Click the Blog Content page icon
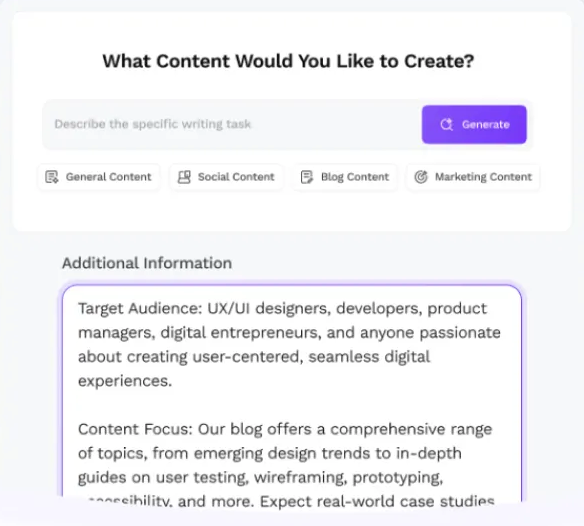 tap(307, 177)
